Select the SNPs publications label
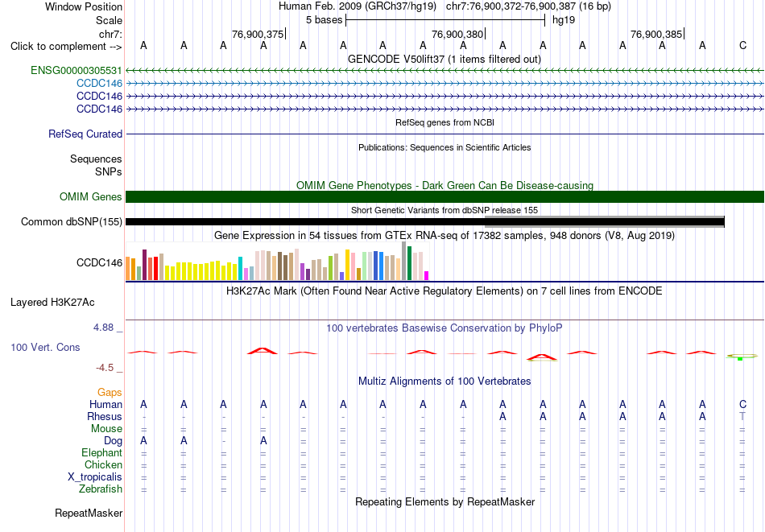The width and height of the screenshot is (765, 532). point(109,171)
